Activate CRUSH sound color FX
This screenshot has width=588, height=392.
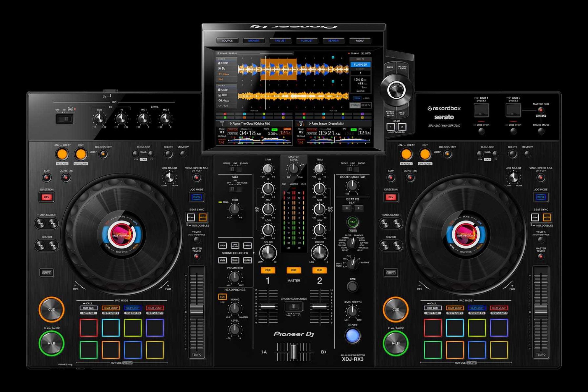[235, 260]
